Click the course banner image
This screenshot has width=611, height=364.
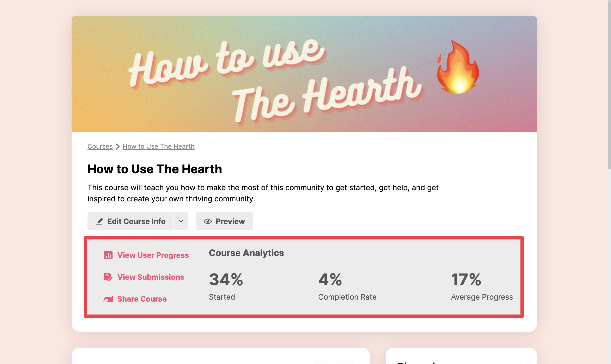pos(304,74)
